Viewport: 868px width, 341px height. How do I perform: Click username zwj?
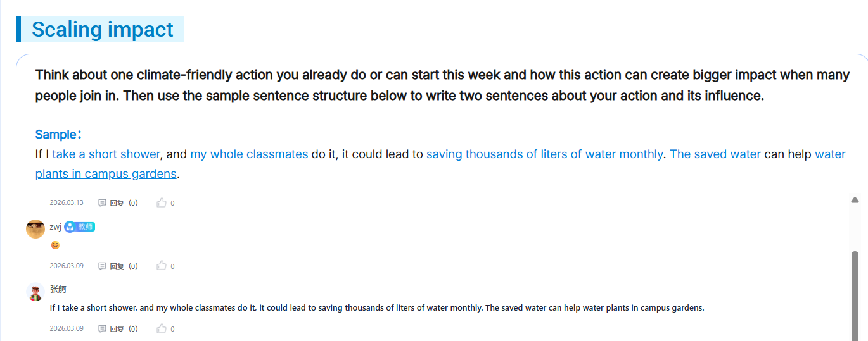click(56, 227)
